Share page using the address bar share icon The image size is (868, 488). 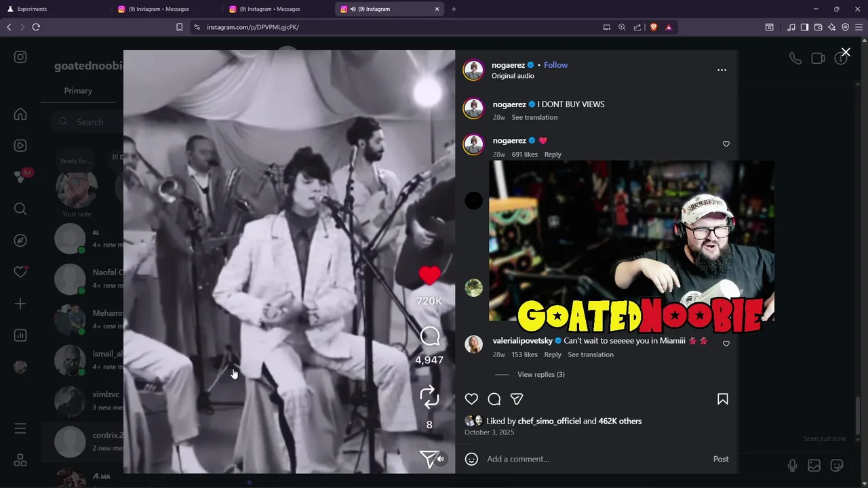pyautogui.click(x=637, y=27)
